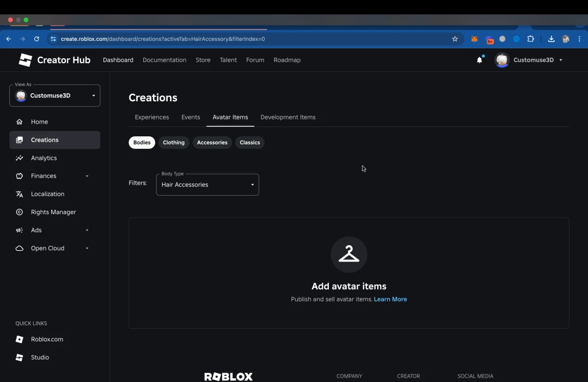The image size is (588, 382).
Task: Select the Avatar Items tab
Action: [x=230, y=117]
